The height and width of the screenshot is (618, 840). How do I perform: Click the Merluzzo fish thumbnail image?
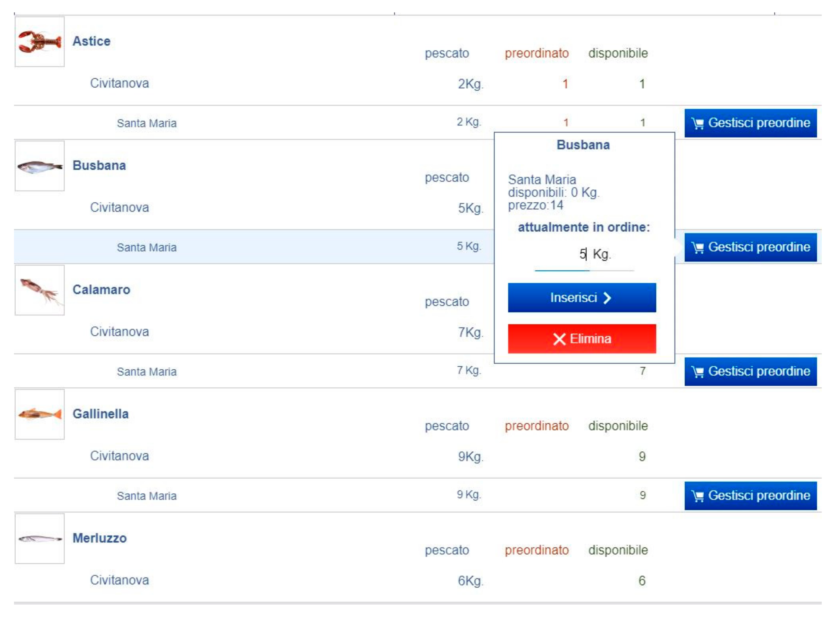coord(40,539)
